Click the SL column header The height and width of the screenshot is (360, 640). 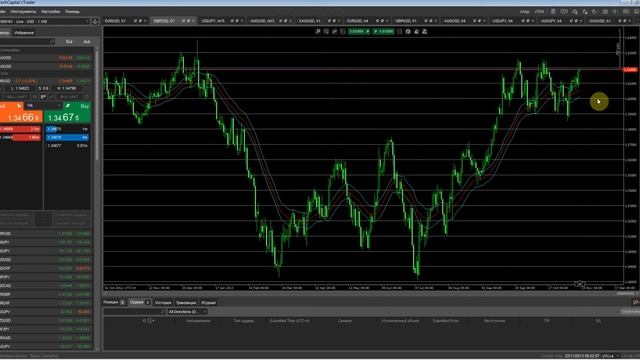(x=598, y=321)
